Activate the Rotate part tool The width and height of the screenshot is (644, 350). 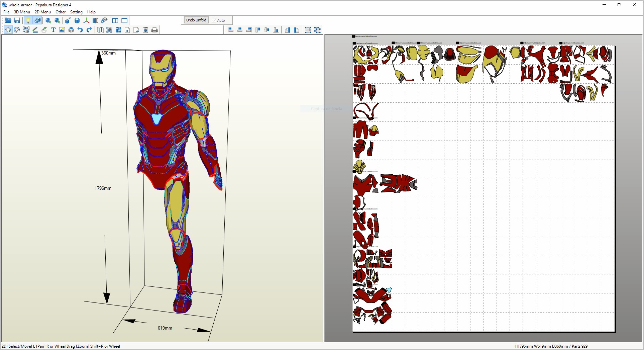point(17,30)
